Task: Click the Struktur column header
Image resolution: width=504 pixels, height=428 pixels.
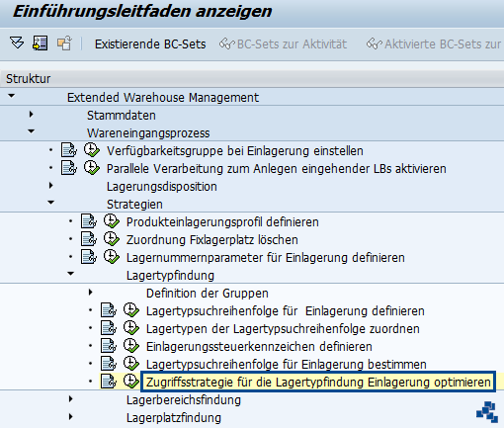Action: click(x=252, y=79)
